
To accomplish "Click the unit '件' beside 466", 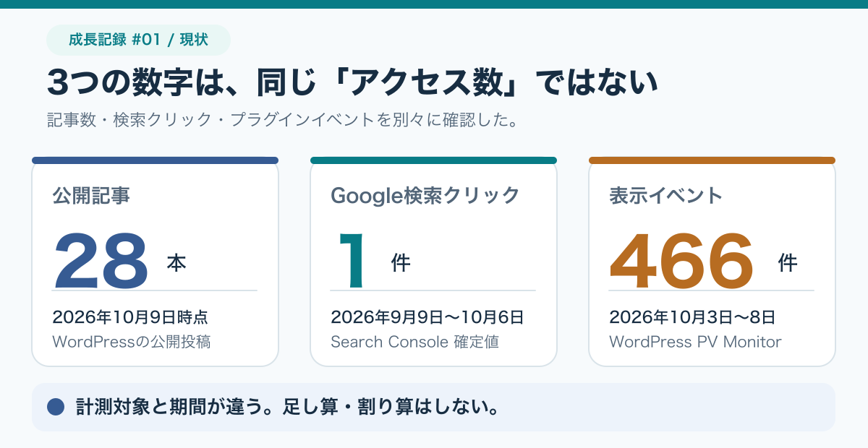I will [788, 263].
